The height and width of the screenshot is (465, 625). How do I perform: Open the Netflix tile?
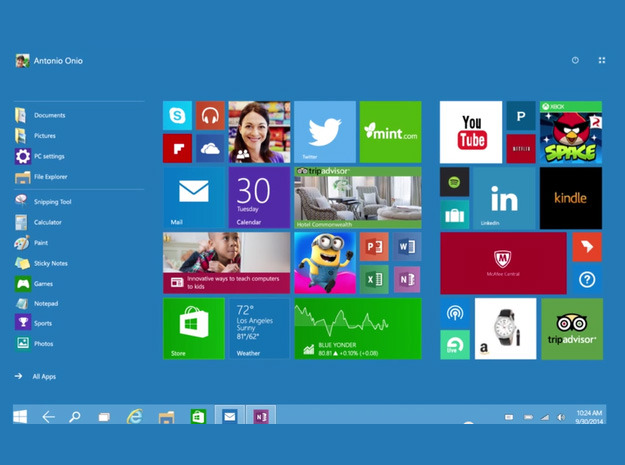pos(521,149)
